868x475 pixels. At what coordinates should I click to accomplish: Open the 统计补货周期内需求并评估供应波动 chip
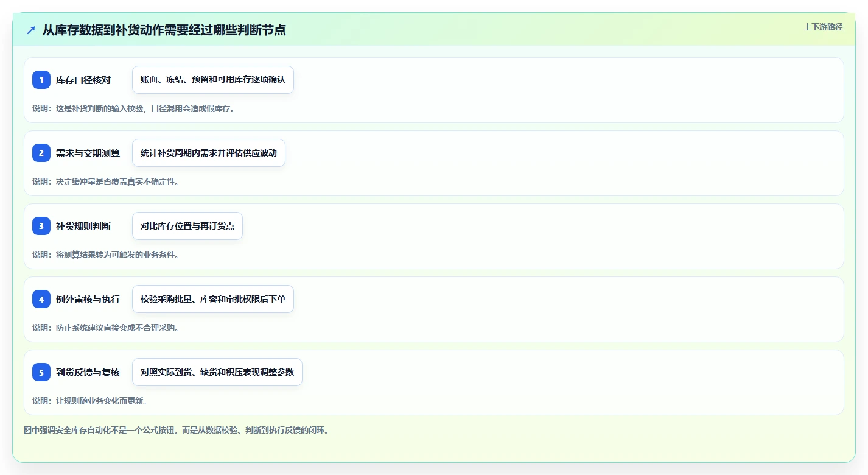(209, 153)
